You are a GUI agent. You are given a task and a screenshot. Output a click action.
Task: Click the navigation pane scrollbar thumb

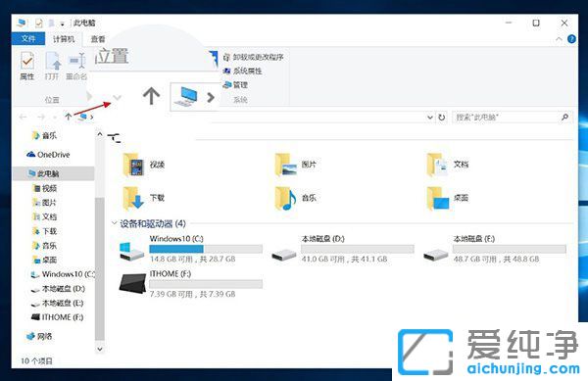pos(100,268)
